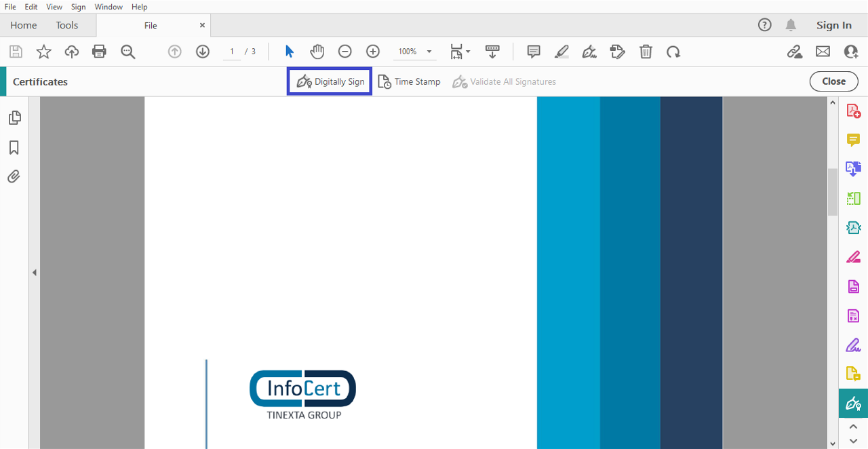Click the page number input field
868x449 pixels.
pos(232,52)
